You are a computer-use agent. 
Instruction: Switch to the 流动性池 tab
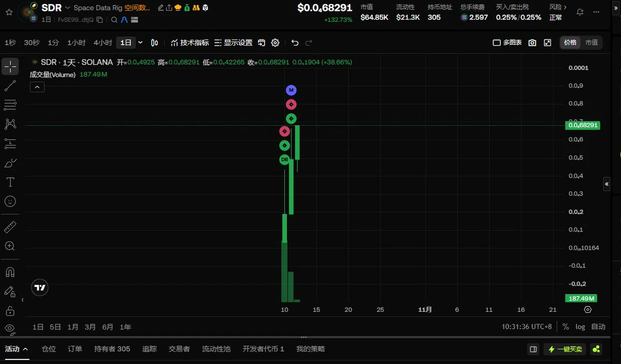click(x=216, y=349)
